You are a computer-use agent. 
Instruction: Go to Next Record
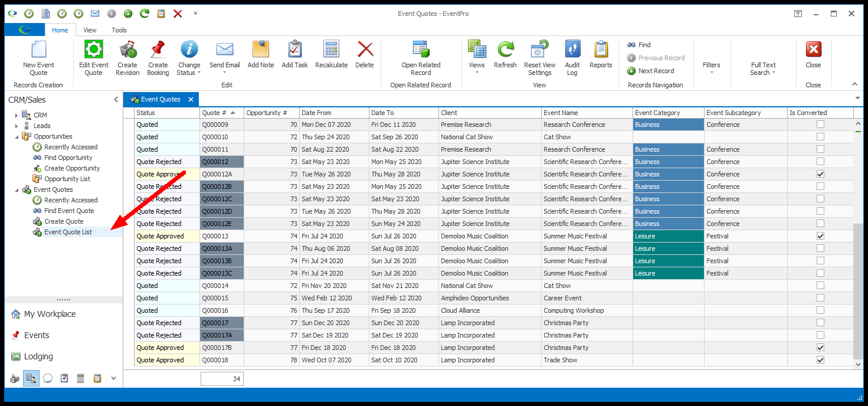pyautogui.click(x=650, y=71)
